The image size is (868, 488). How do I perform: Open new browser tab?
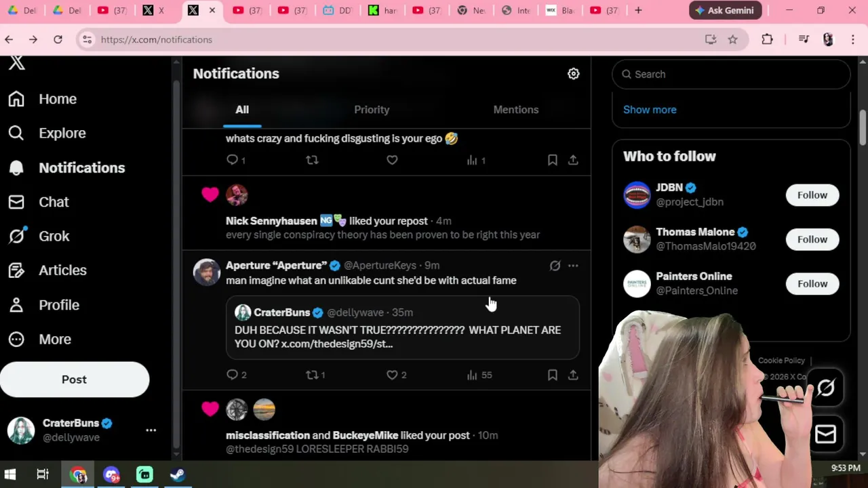638,10
